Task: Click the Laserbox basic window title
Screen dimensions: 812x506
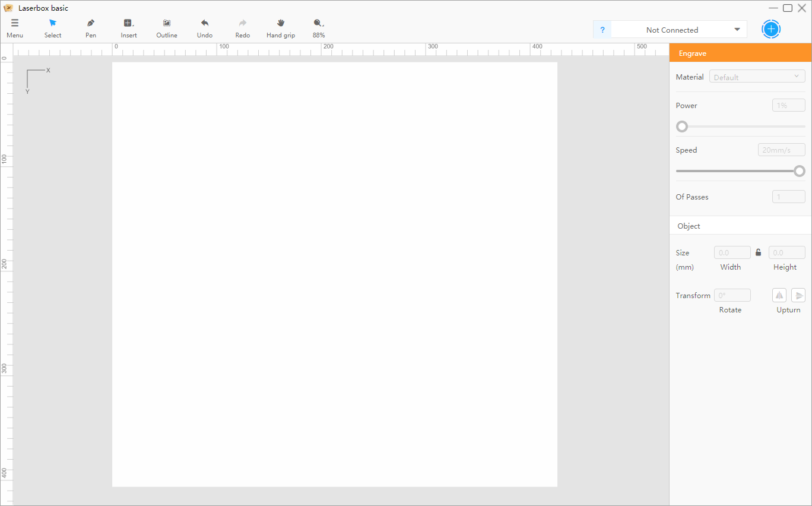Action: coord(43,8)
